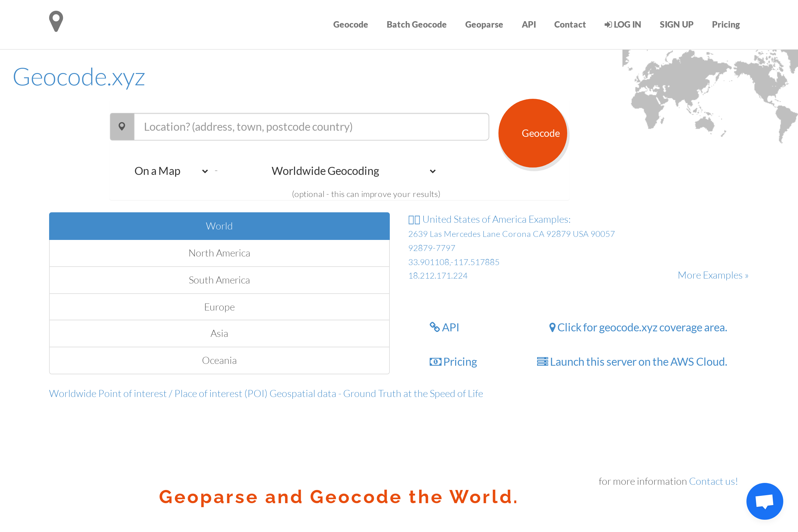Viewport: 798px width, 532px height.
Task: Click in the Location address input field
Action: [x=311, y=126]
